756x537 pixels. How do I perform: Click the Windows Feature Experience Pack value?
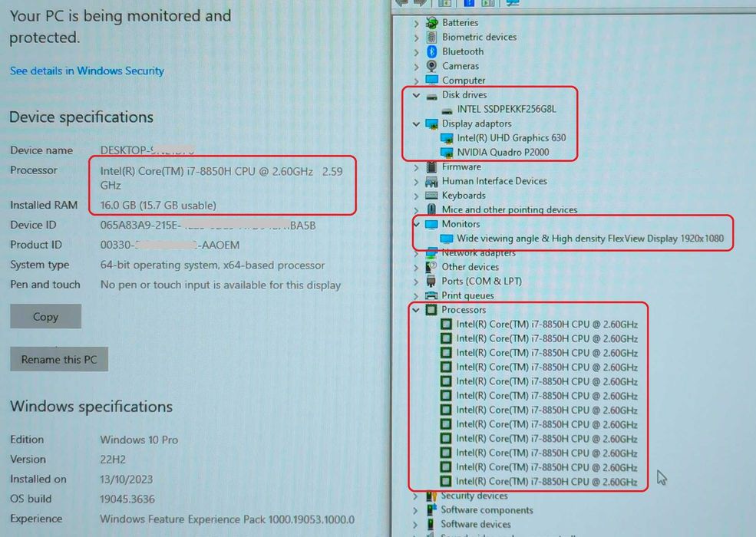click(x=227, y=519)
